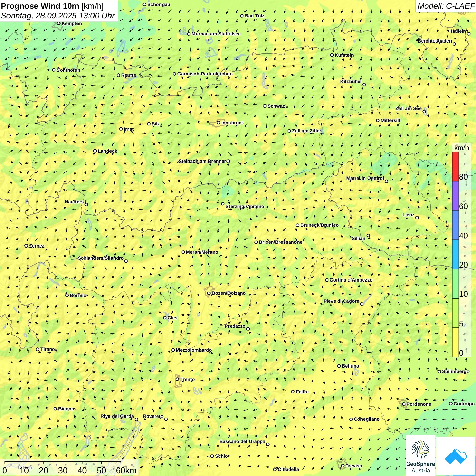
Task: Click the Sillian town label
Action: (x=358, y=238)
